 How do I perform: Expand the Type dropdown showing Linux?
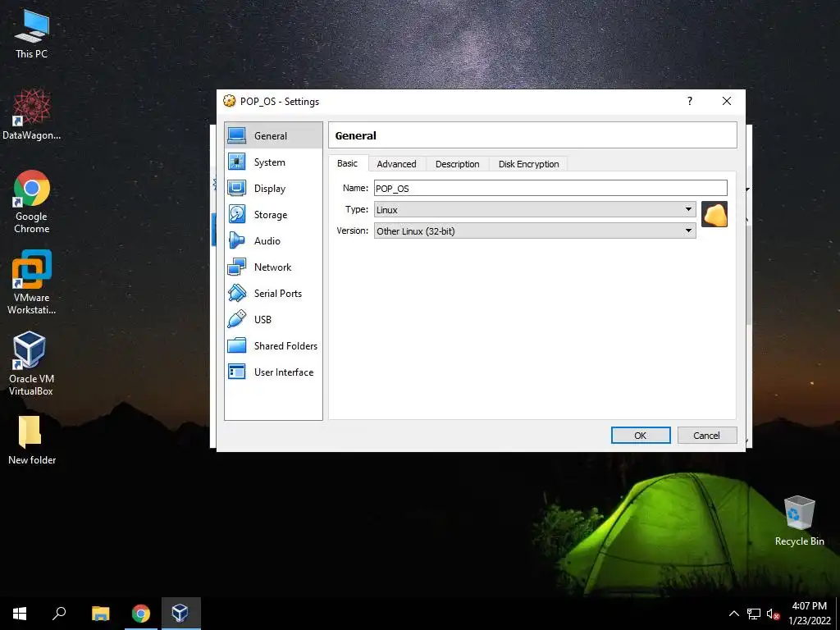(535, 209)
